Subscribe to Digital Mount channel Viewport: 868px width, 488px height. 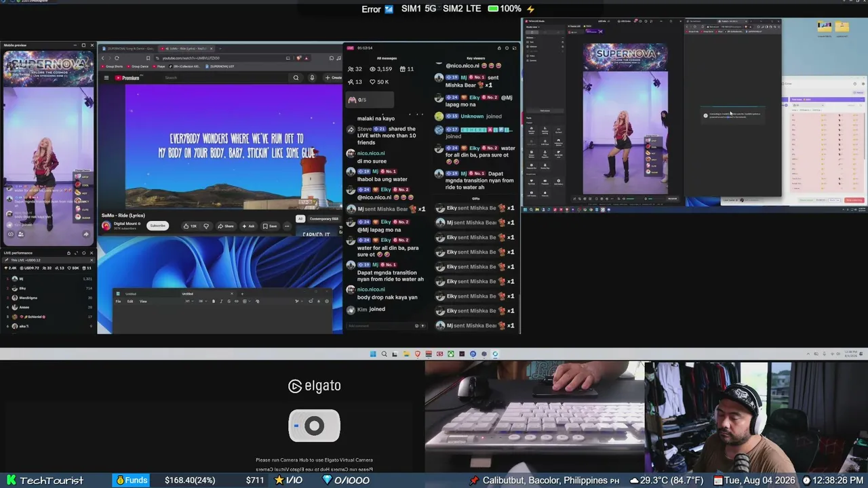tap(158, 226)
